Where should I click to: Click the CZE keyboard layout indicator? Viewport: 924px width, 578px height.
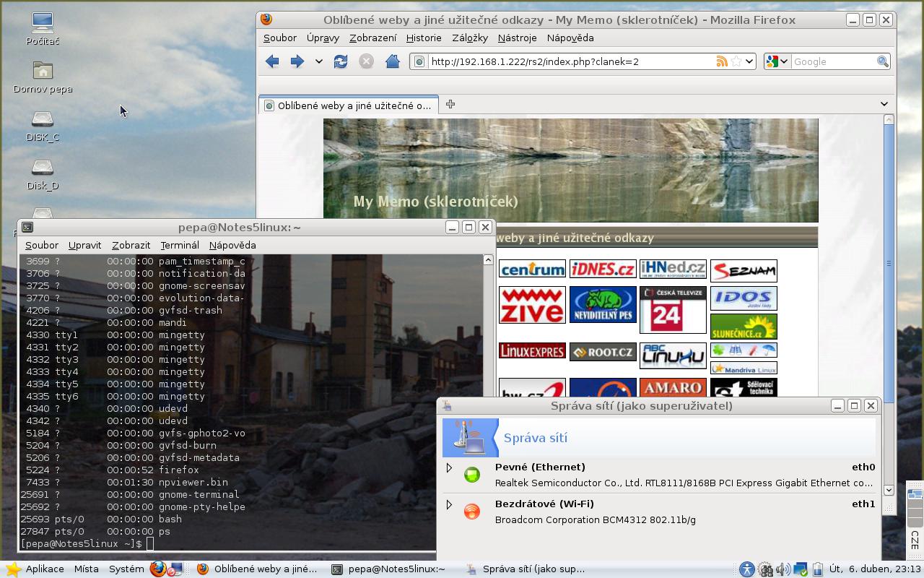pos(915,540)
